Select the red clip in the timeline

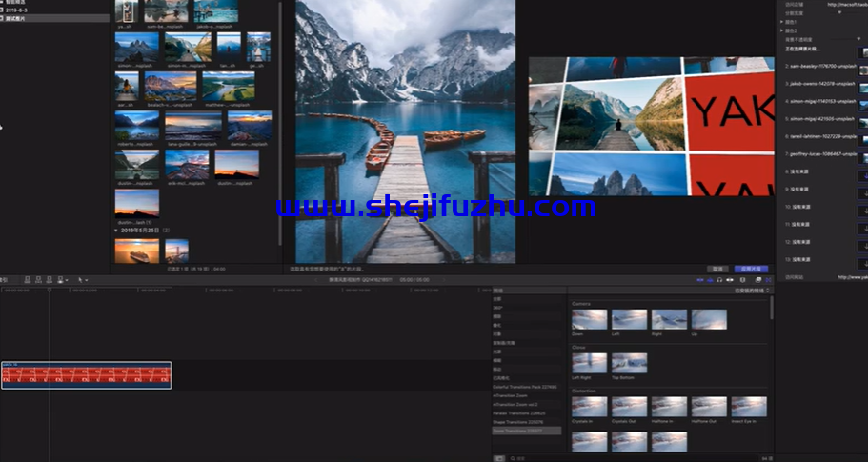tap(87, 375)
